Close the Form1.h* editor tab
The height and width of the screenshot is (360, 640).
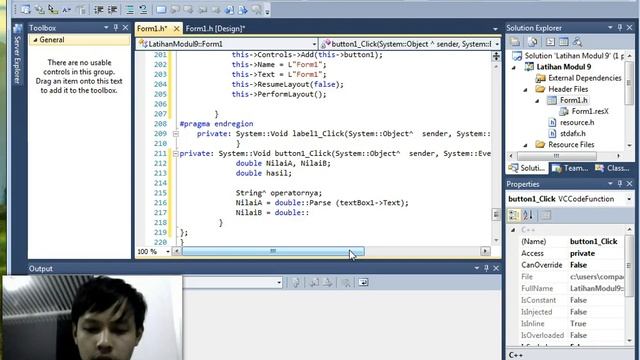176,29
